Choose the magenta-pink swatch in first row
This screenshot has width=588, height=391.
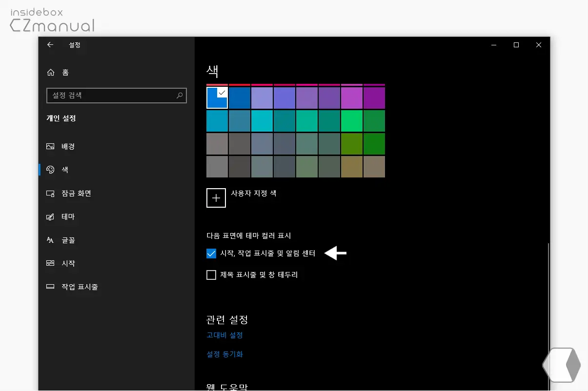(352, 98)
